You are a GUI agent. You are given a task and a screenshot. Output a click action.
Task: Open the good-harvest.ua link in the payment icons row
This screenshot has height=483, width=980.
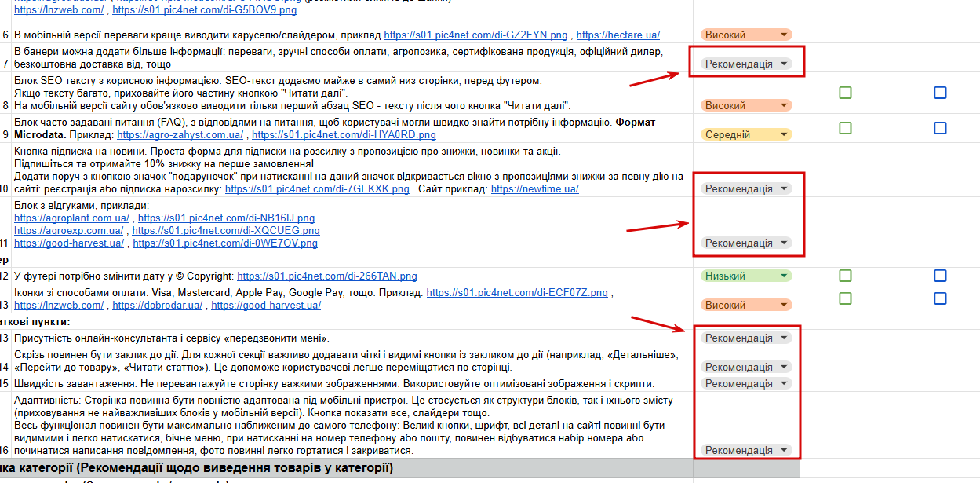point(266,306)
